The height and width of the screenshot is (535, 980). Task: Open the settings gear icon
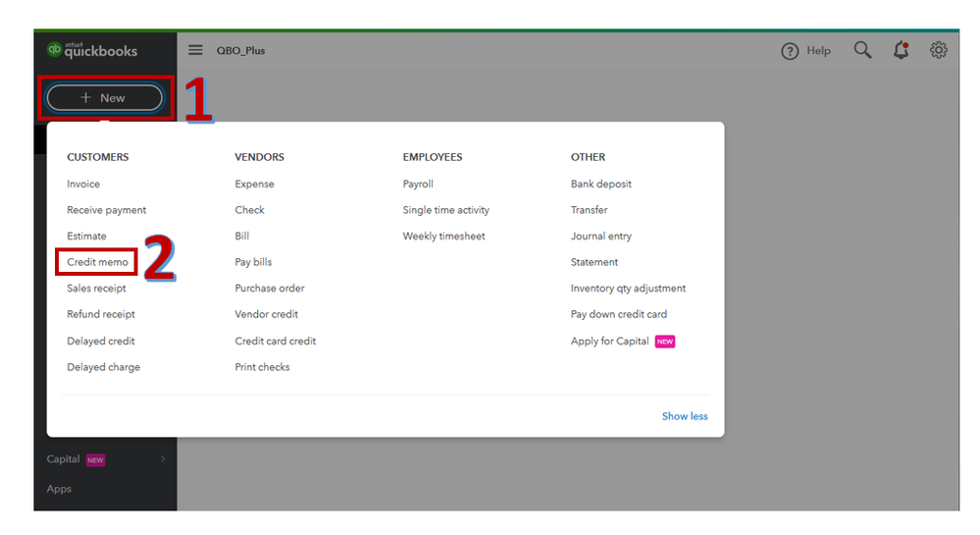(938, 50)
